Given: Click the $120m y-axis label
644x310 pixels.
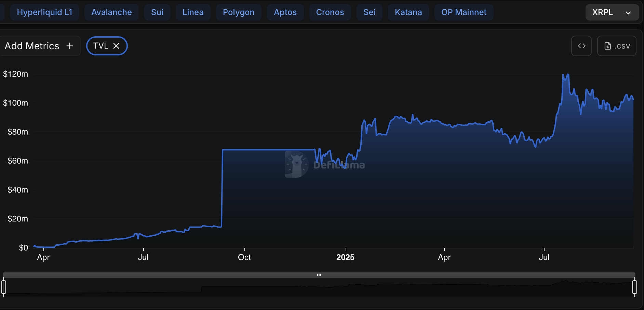Looking at the screenshot, I should pyautogui.click(x=16, y=74).
